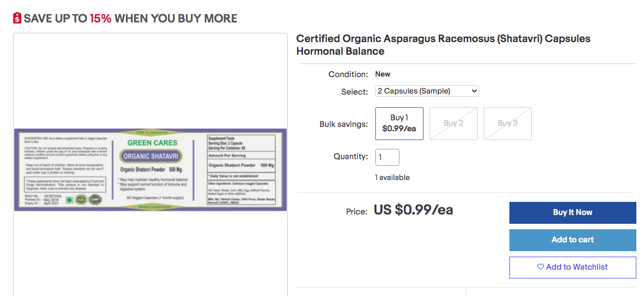The image size is (644, 296).
Task: Select the Buy 1 $0.99/ea option
Action: (399, 124)
